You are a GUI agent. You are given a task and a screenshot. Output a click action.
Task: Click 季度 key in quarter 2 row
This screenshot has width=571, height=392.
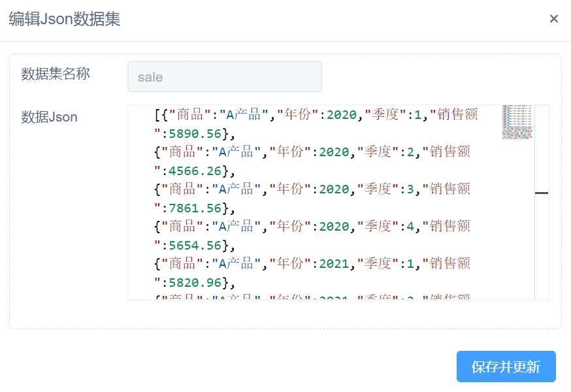coord(378,152)
